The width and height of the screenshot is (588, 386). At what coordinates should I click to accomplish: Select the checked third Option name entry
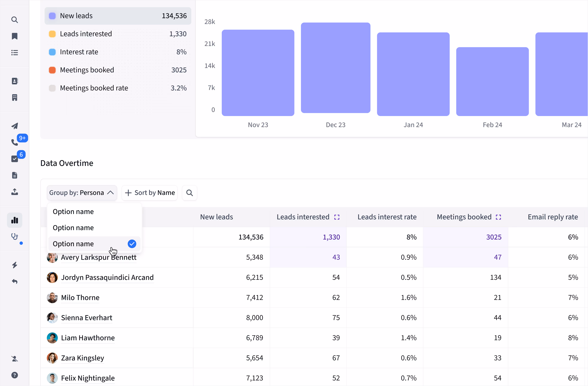(x=94, y=244)
